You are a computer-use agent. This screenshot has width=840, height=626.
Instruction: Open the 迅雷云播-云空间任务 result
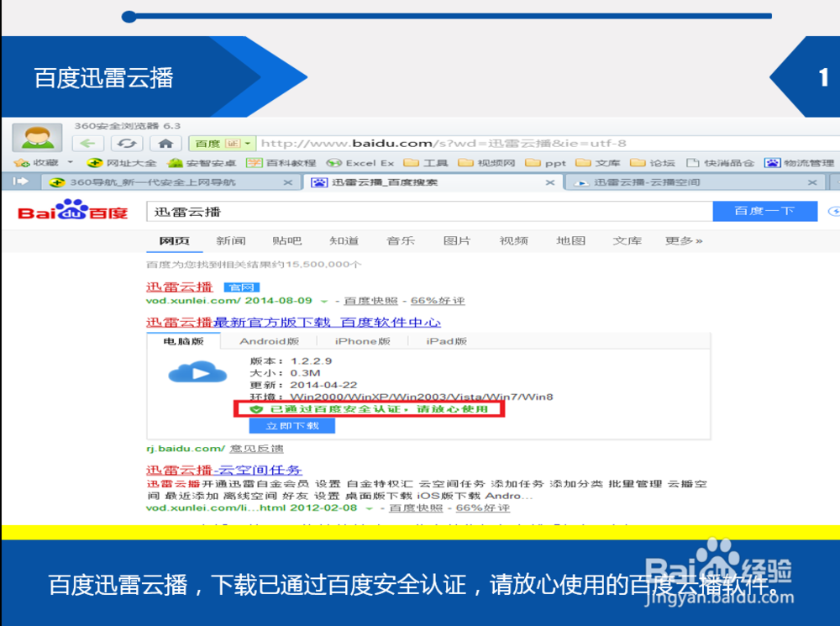(x=224, y=470)
